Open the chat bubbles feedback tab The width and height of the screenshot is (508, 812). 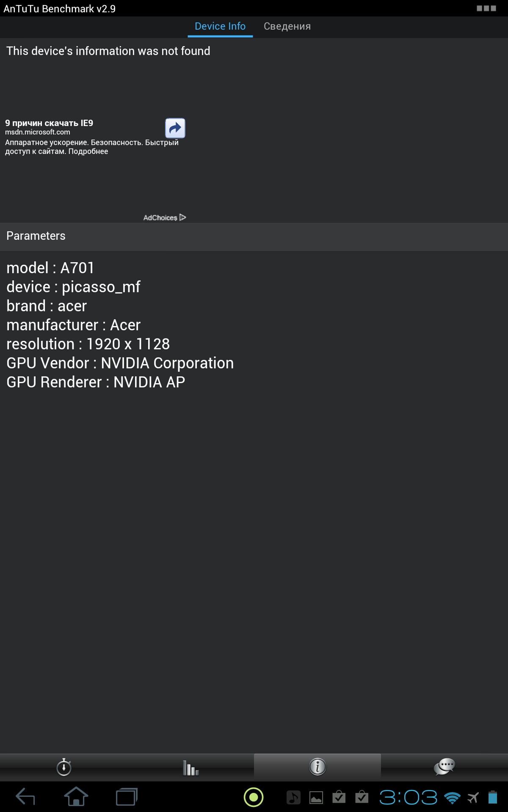pyautogui.click(x=444, y=766)
